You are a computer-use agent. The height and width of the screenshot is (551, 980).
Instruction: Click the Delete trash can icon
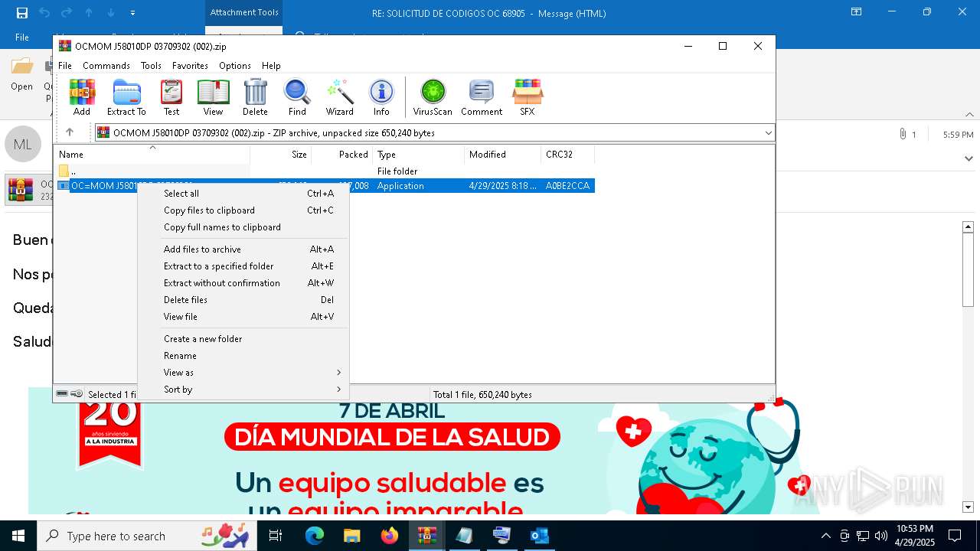(x=255, y=97)
